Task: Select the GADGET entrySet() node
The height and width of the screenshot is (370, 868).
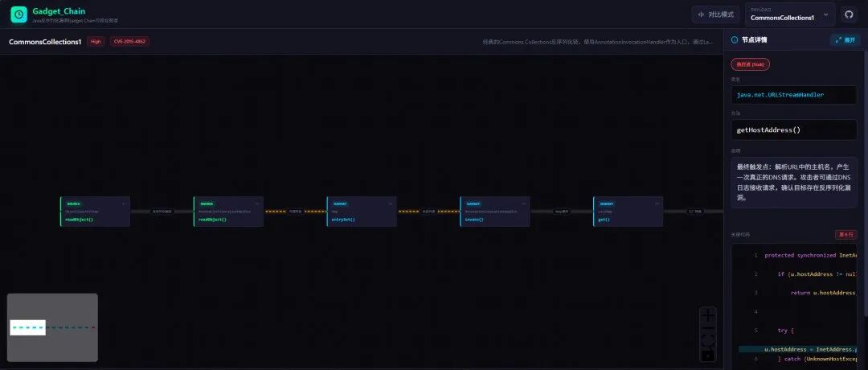Action: 362,212
